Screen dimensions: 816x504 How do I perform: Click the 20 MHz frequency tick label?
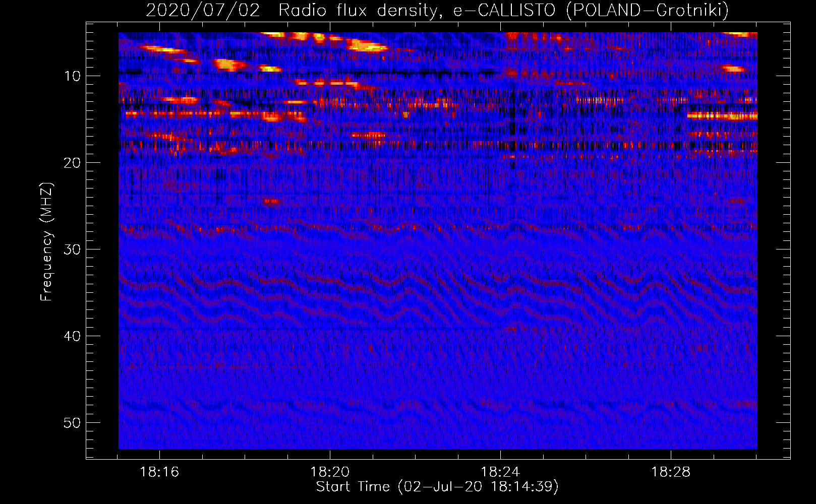[73, 163]
